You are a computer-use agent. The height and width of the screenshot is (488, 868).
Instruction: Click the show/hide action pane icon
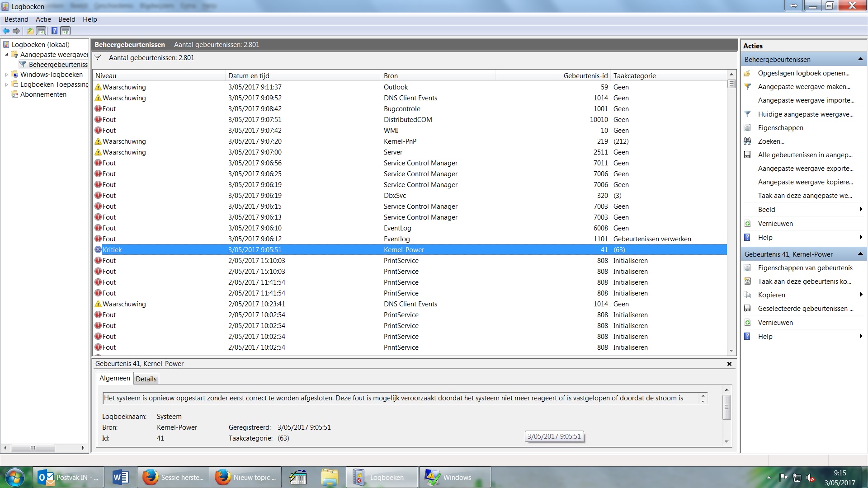66,31
